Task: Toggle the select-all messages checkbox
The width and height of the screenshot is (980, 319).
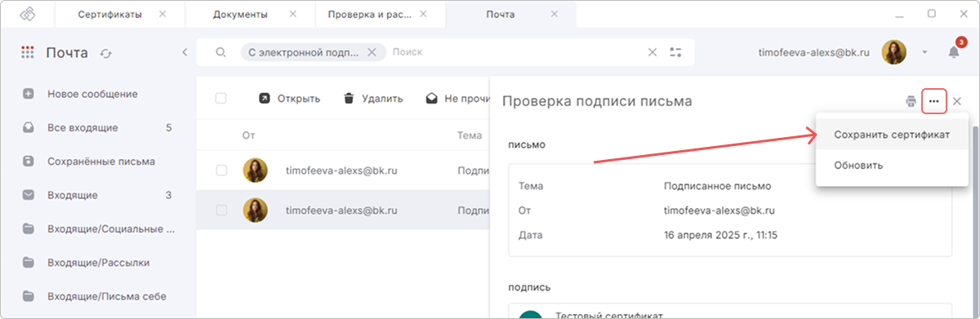Action: (x=220, y=99)
